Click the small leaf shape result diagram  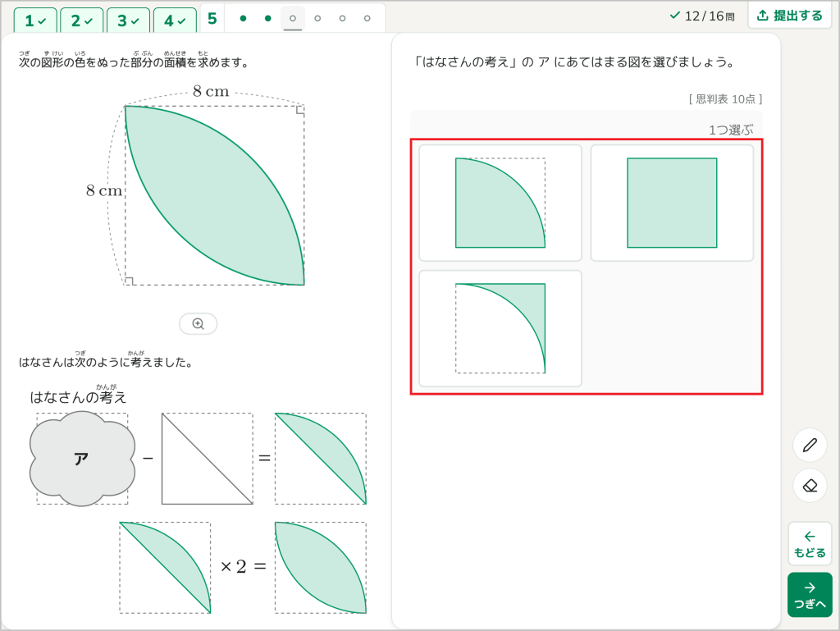pos(321,568)
